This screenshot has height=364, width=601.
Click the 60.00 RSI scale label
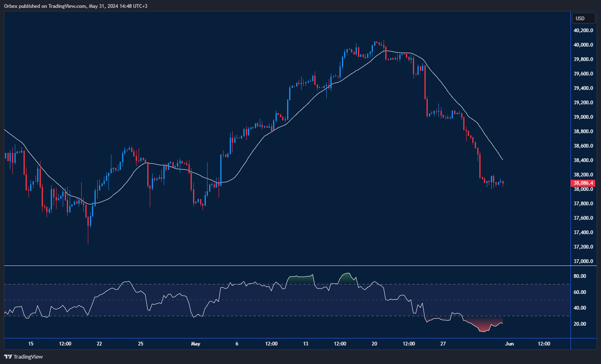[x=580, y=292]
